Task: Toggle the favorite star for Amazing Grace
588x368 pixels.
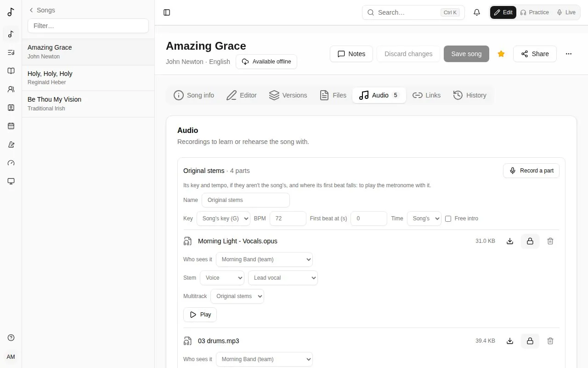Action: pyautogui.click(x=501, y=54)
